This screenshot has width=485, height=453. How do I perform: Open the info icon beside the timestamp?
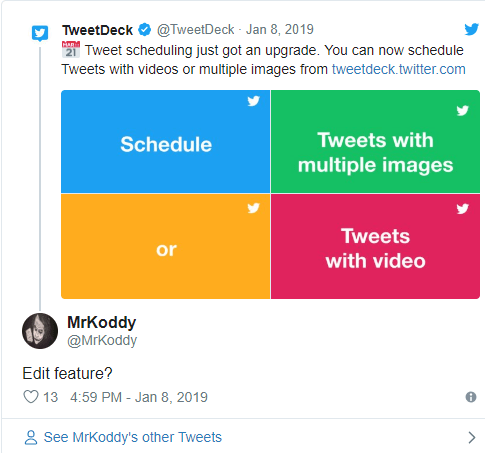point(471,397)
